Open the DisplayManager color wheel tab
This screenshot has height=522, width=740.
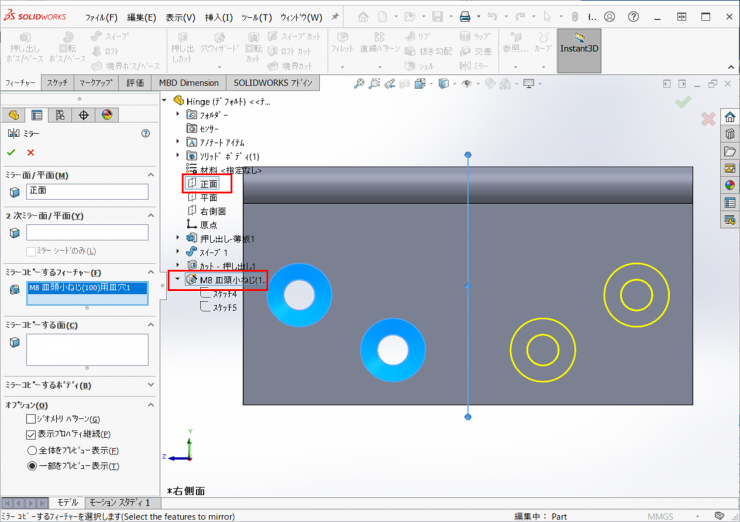coord(107,115)
